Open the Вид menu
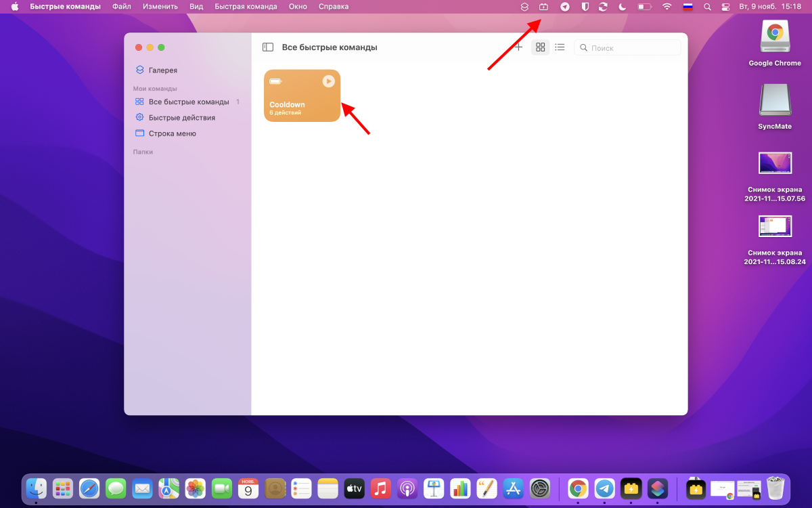This screenshot has width=812, height=508. click(x=196, y=6)
